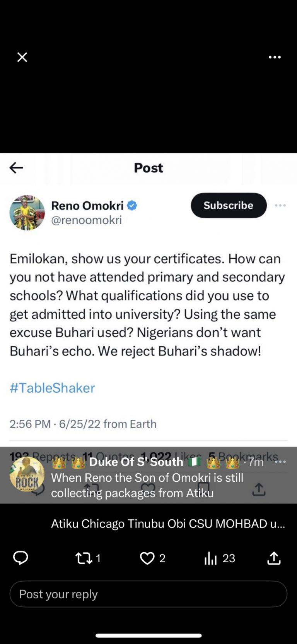Tap the Post your reply field
Viewport: 297px width, 644px height.
tap(148, 594)
